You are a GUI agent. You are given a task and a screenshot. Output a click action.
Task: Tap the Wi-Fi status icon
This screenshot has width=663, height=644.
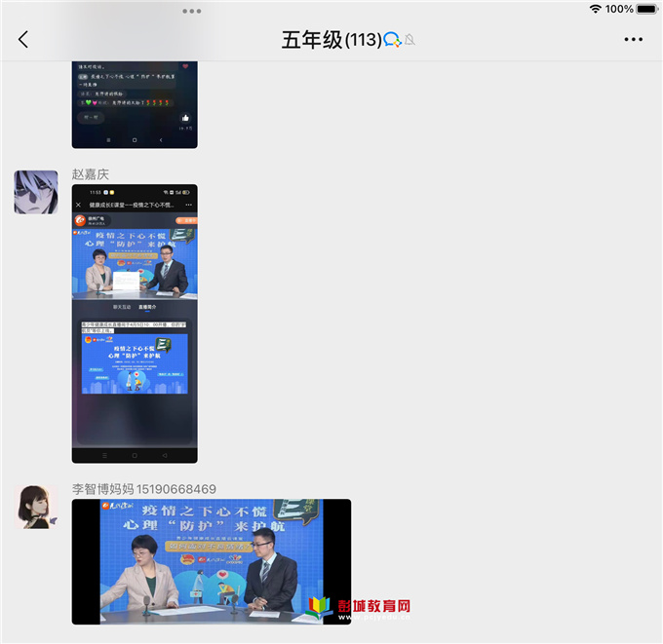coord(596,9)
